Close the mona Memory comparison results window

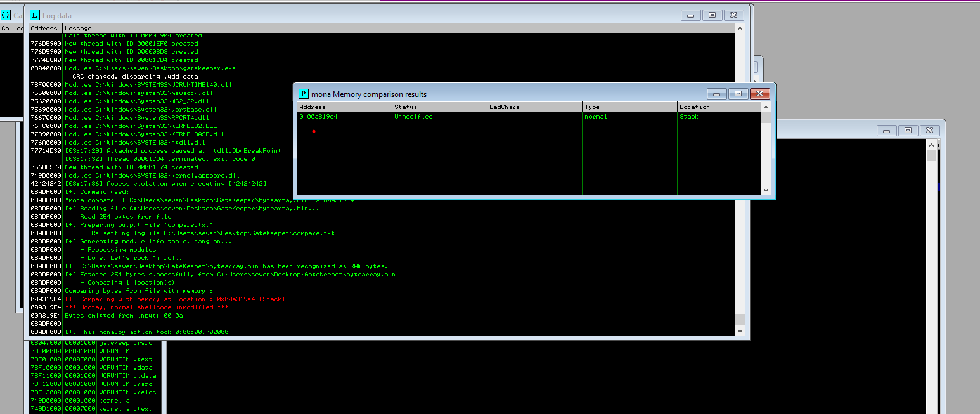(759, 94)
